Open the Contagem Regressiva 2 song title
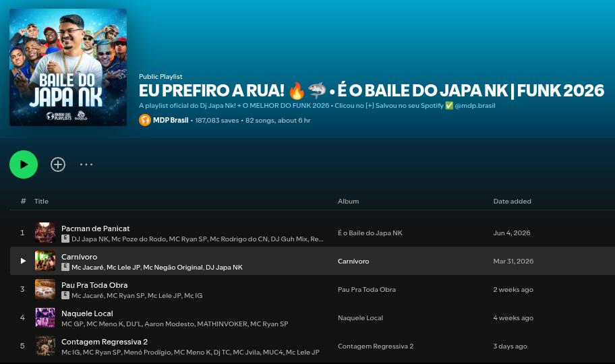 coord(105,342)
